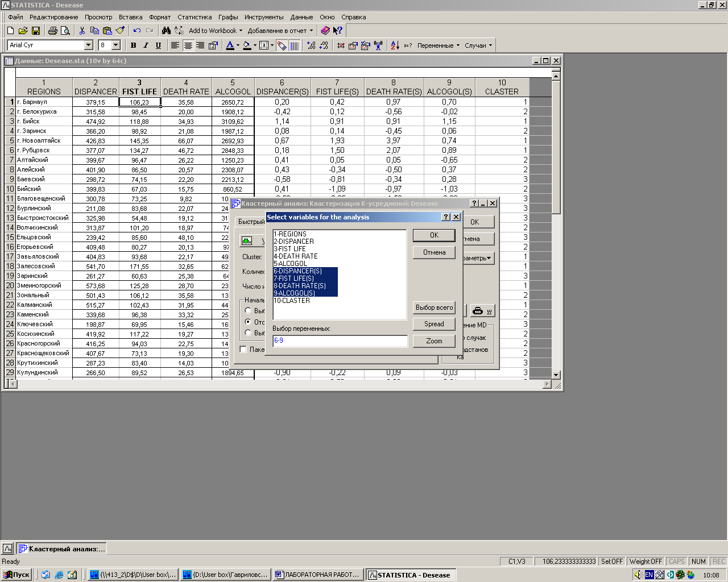Click the Sort A-Z icon
This screenshot has width=728, height=582.
coord(395,45)
